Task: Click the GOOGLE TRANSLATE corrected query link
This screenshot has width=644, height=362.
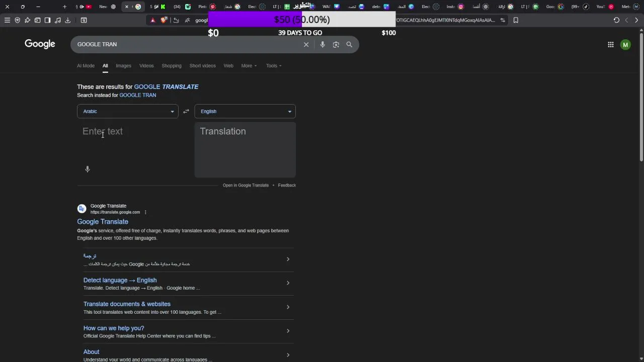Action: tap(166, 86)
